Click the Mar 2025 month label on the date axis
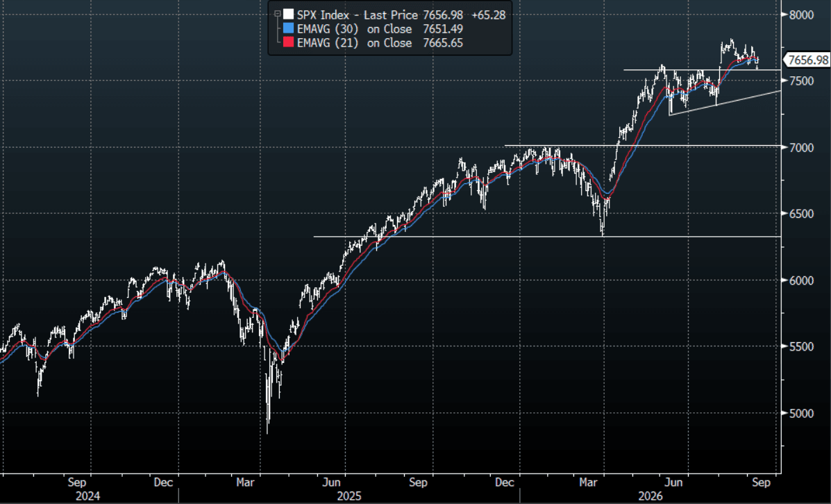 point(245,482)
